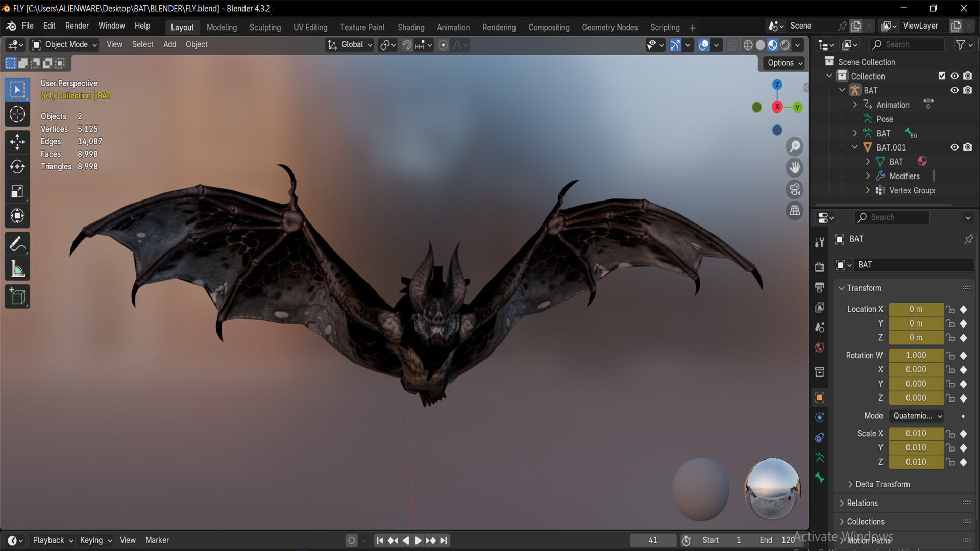Open the Scene properties tab
Screen dimensions: 980x551
(820, 328)
